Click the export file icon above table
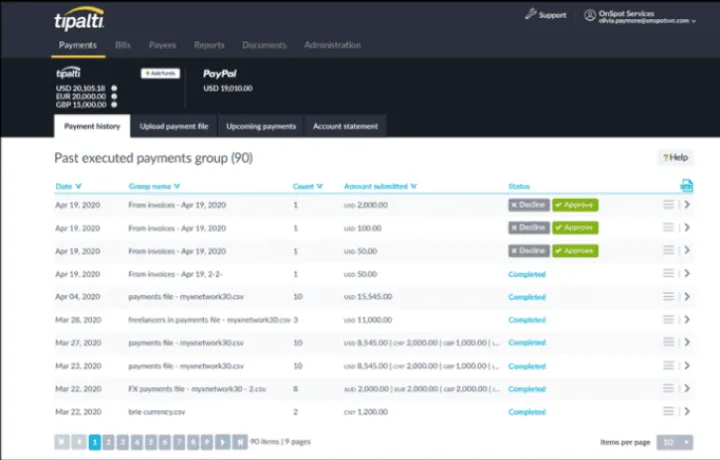 coord(686,185)
